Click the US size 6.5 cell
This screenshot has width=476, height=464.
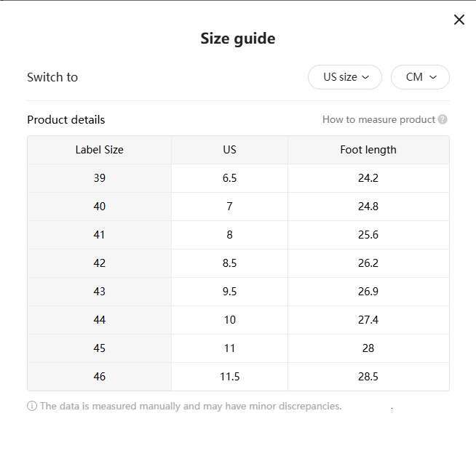(229, 178)
